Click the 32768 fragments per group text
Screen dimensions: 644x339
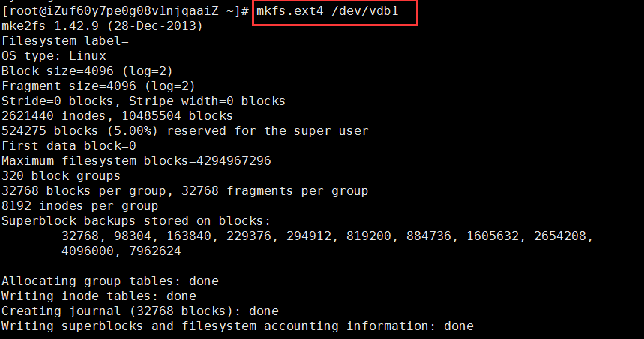pyautogui.click(x=274, y=191)
